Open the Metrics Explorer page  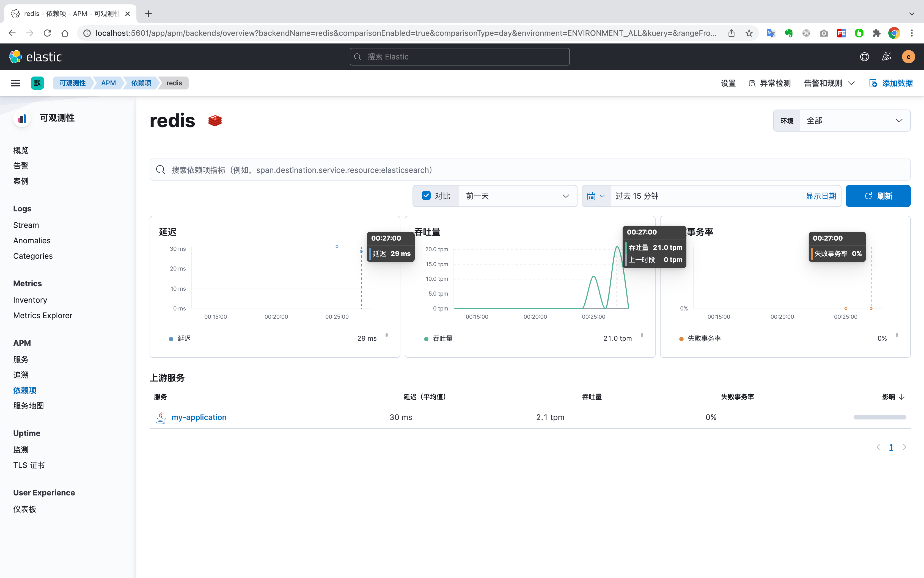pos(43,315)
